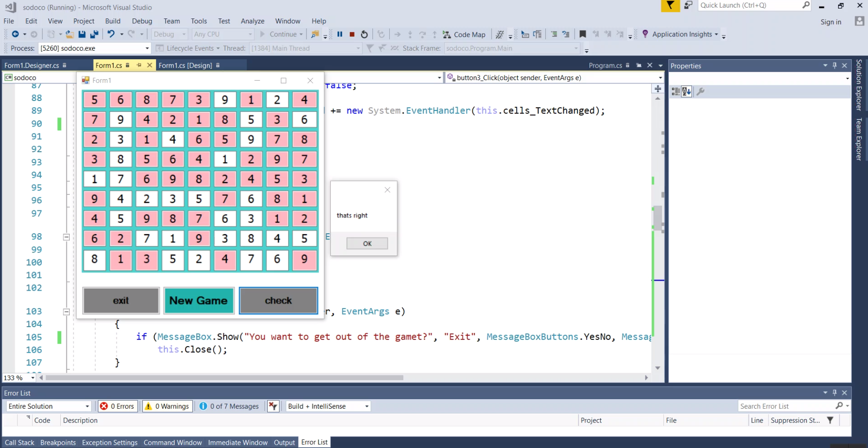This screenshot has width=868, height=448.
Task: Stop debugging with the red square icon
Action: point(351,34)
